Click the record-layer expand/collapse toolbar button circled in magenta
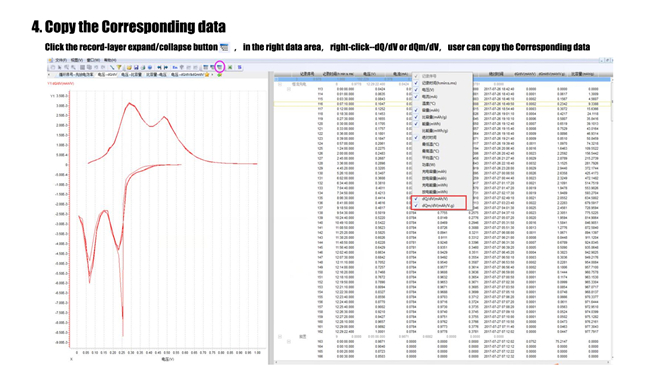The width and height of the screenshot is (650, 365). coord(220,67)
